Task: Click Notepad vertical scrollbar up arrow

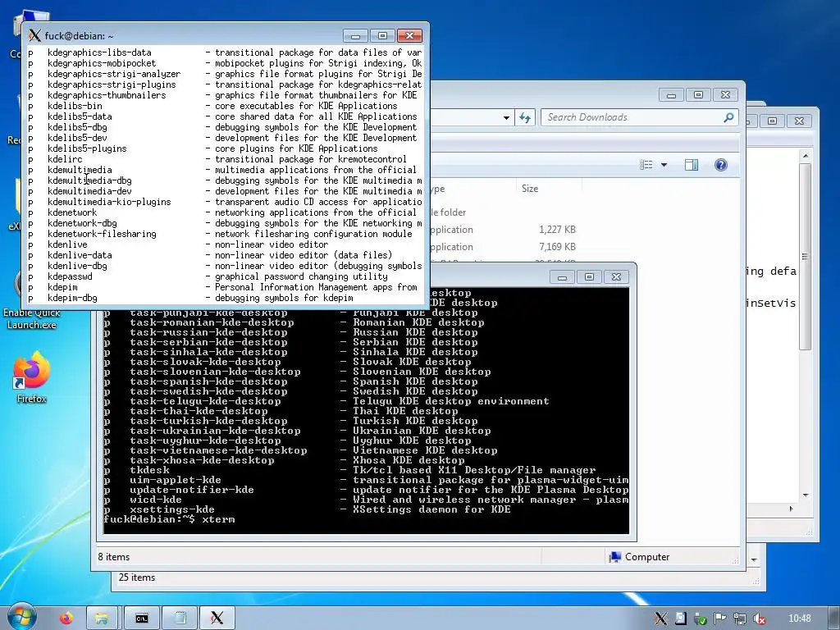Action: point(806,156)
